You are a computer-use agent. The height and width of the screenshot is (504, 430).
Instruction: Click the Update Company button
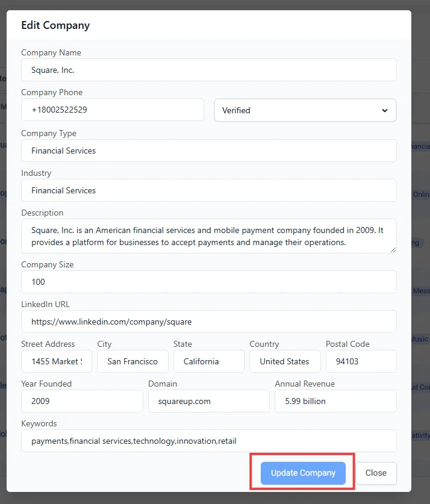click(x=303, y=473)
